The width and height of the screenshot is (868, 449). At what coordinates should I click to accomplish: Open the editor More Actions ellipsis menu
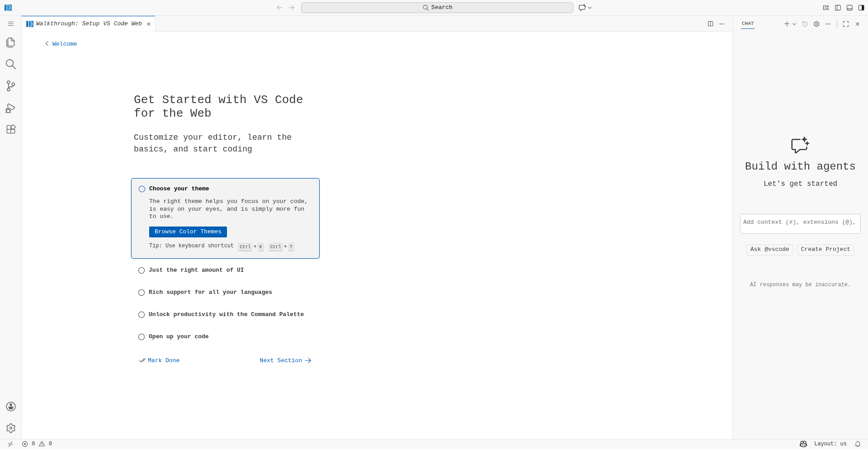click(x=722, y=24)
